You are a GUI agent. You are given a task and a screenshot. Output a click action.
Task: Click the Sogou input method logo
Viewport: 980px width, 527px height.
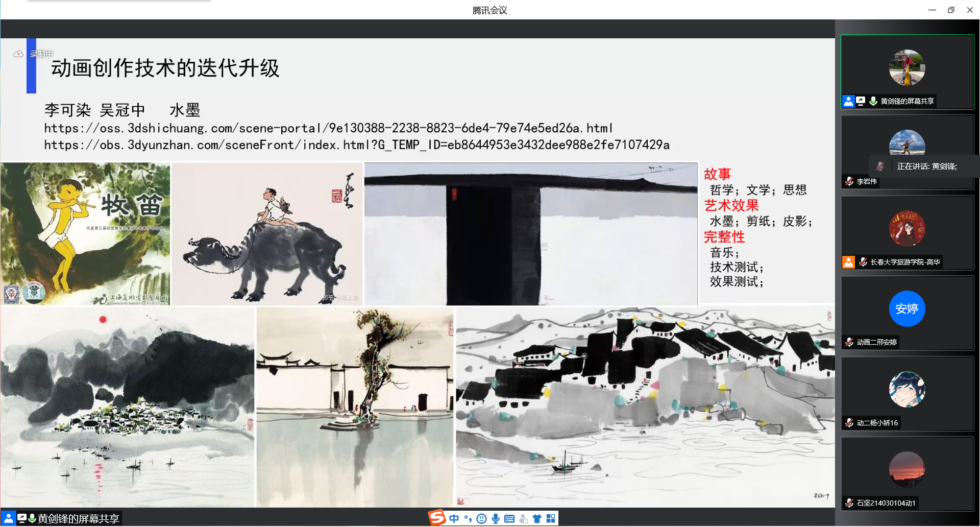[x=437, y=518]
